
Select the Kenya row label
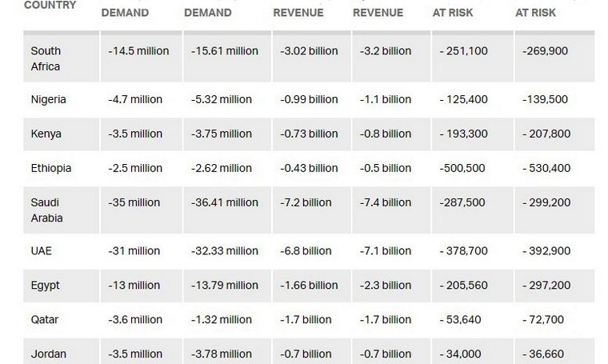click(46, 134)
